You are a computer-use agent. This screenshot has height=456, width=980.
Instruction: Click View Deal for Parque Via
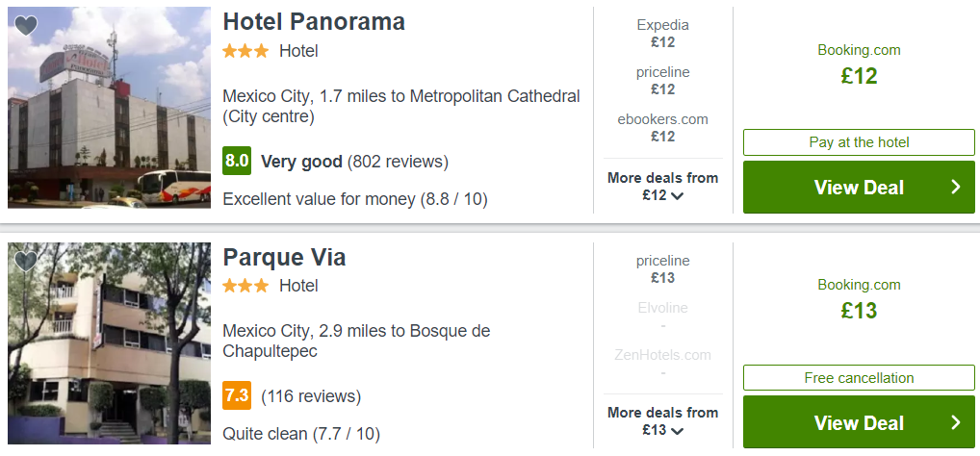[859, 421]
